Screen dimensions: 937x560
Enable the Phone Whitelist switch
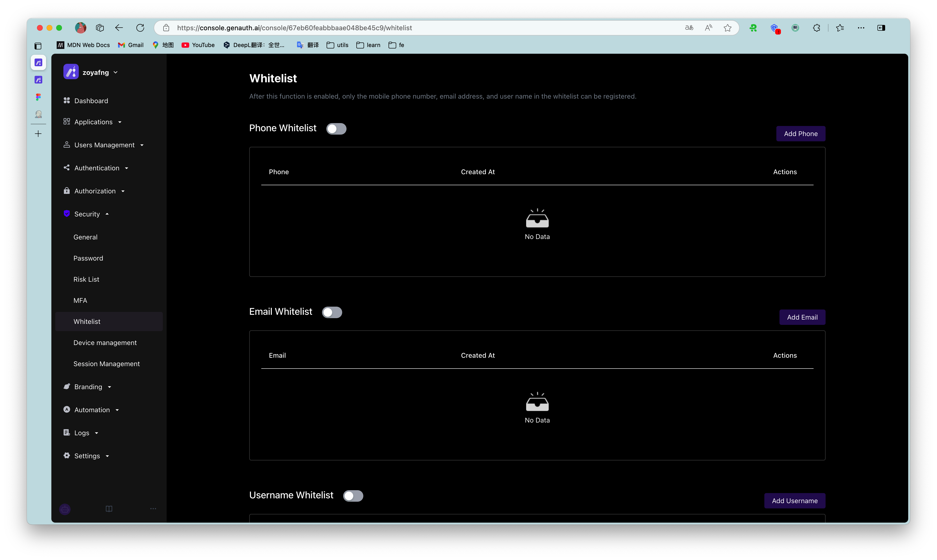336,129
